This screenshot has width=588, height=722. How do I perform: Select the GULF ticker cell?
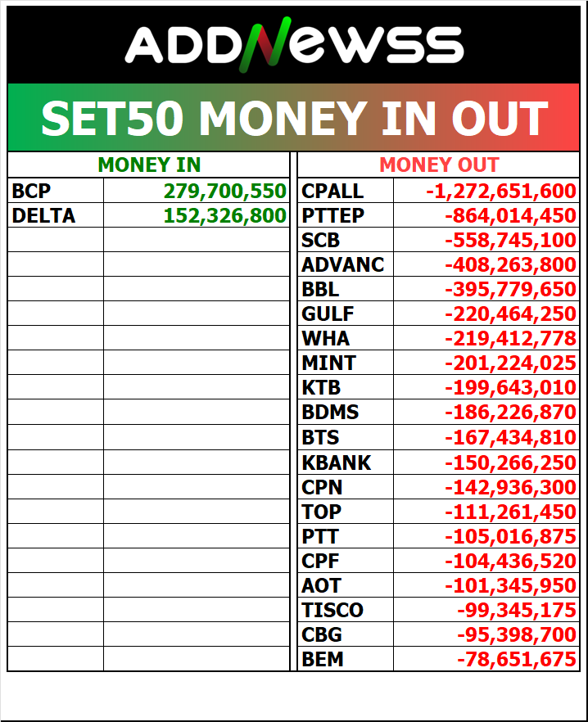346,314
